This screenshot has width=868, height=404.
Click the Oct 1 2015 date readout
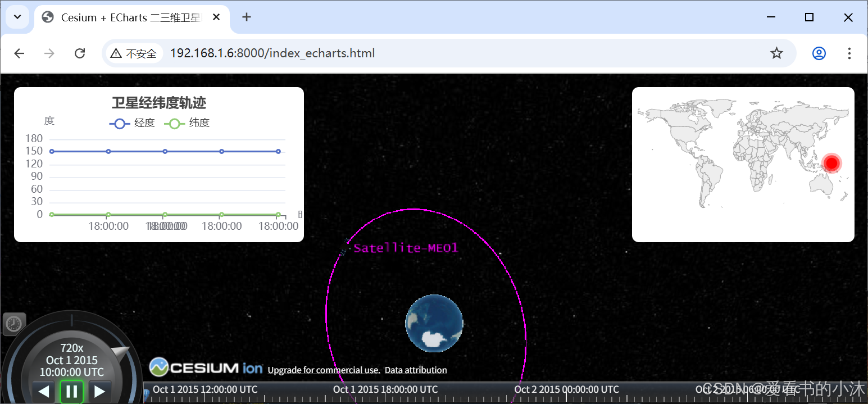click(72, 360)
